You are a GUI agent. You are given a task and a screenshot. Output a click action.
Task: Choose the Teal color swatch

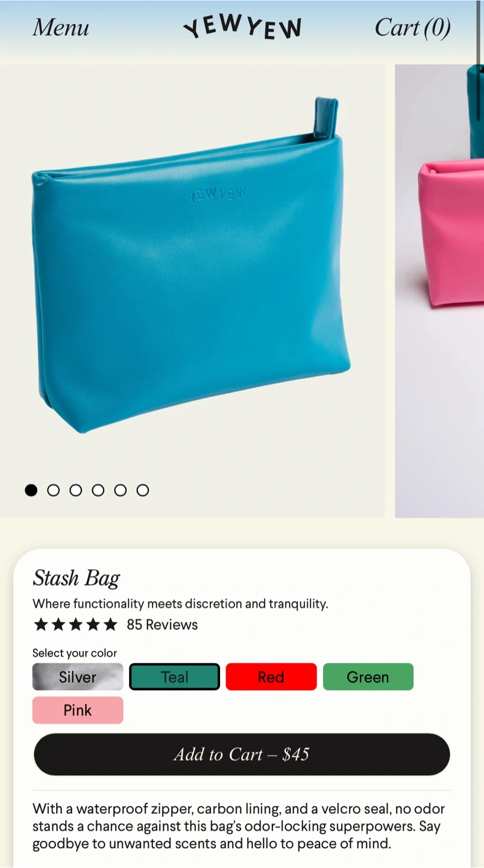[x=174, y=677]
